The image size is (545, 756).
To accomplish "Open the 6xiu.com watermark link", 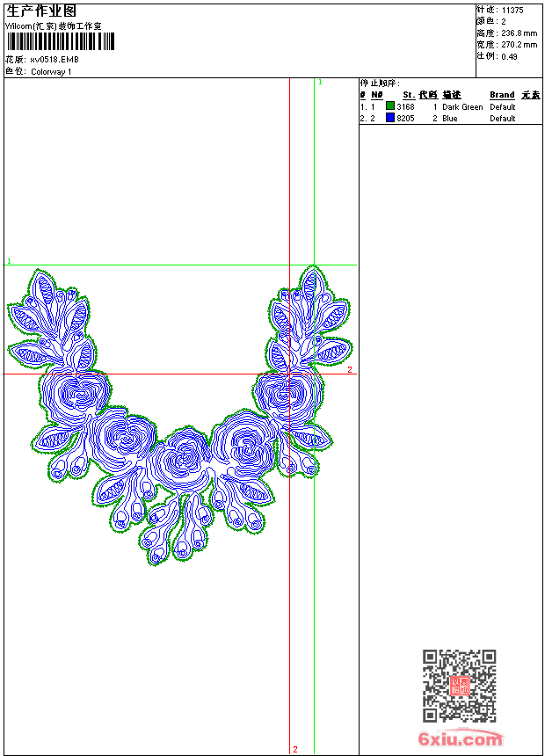I will coord(460,739).
